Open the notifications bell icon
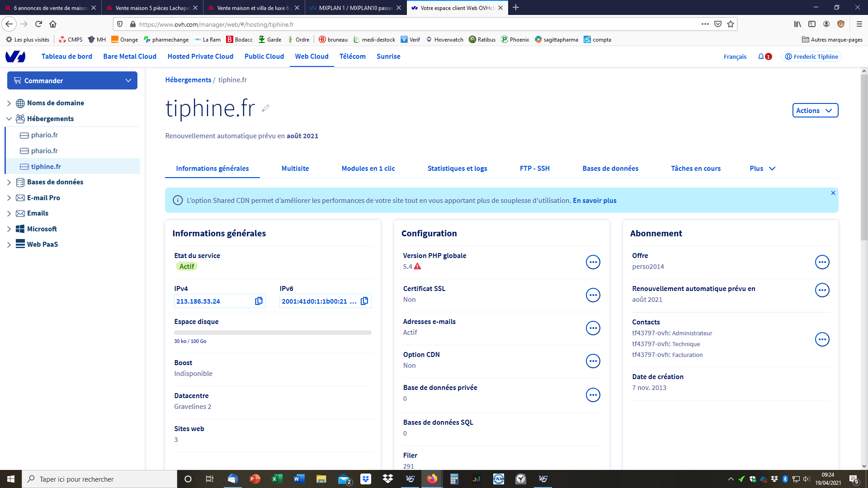Image resolution: width=868 pixels, height=488 pixels. pos(761,56)
